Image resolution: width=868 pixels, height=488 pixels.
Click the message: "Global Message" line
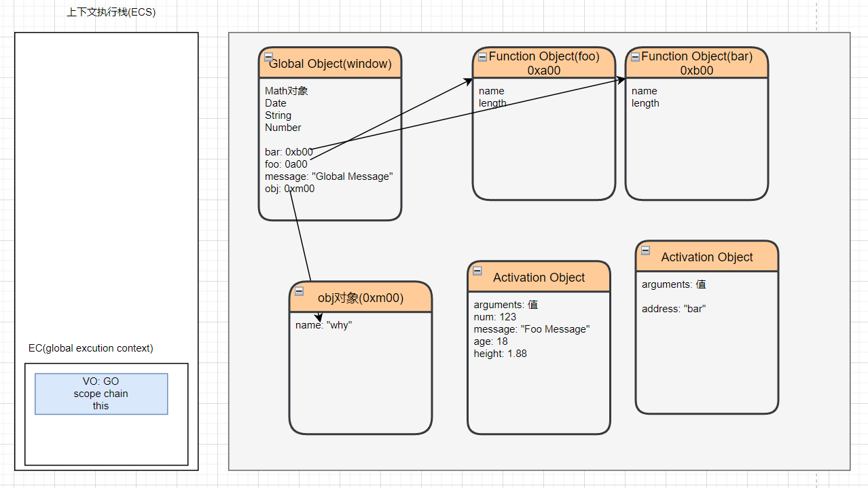[x=329, y=176]
